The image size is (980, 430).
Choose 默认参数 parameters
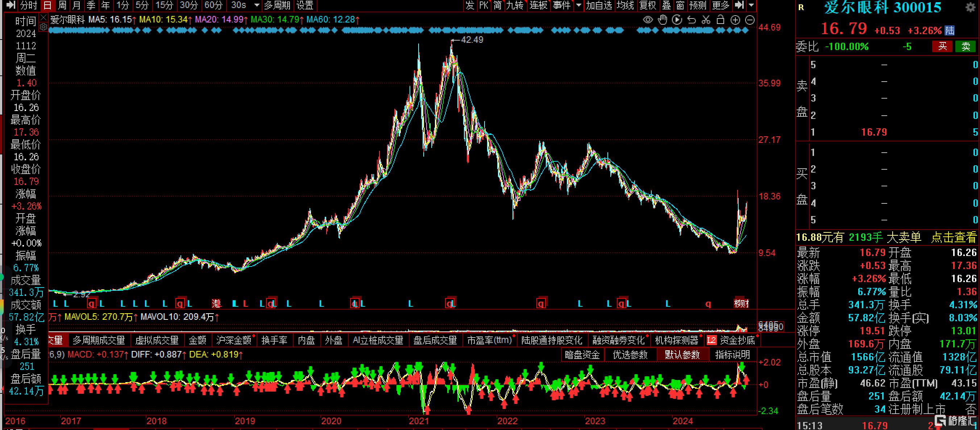tap(682, 355)
